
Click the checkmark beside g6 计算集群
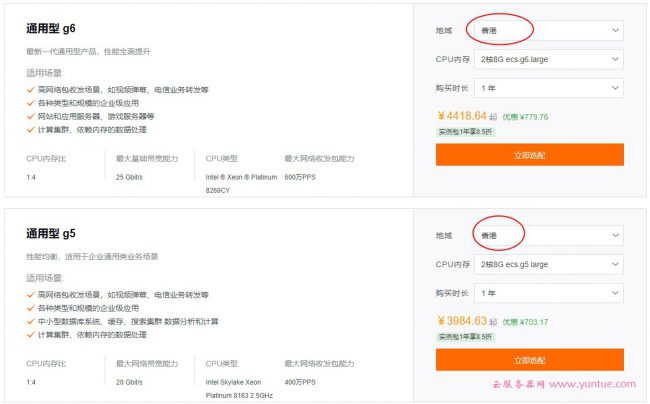coord(31,129)
